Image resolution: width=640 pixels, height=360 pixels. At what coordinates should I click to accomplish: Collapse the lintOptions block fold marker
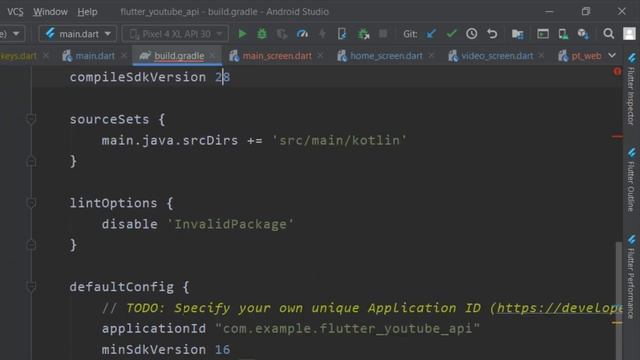[31, 202]
